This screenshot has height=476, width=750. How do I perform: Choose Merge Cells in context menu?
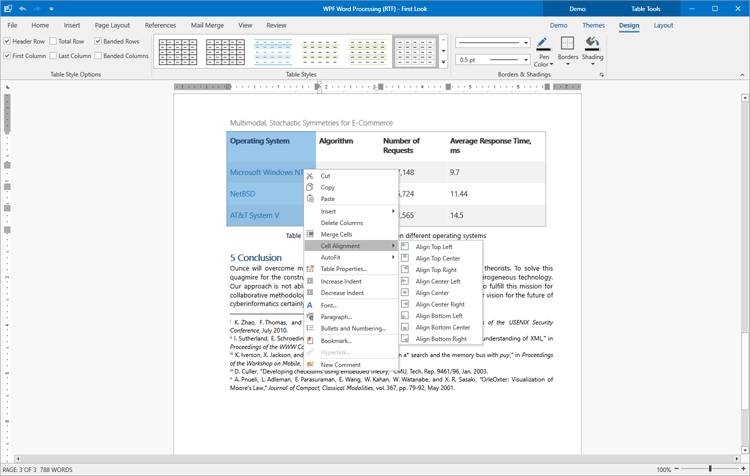[336, 234]
